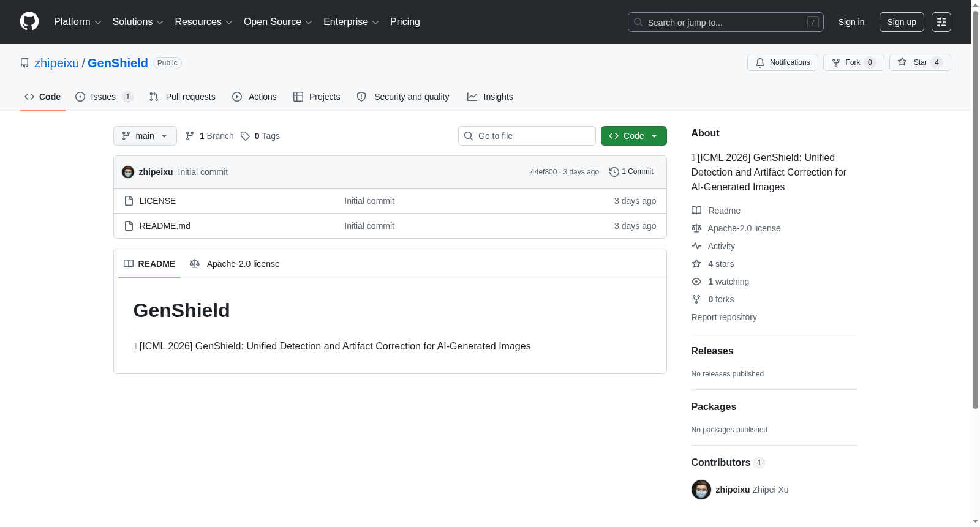View the 1 Commit history link
Image resolution: width=980 pixels, height=527 pixels.
tap(631, 172)
